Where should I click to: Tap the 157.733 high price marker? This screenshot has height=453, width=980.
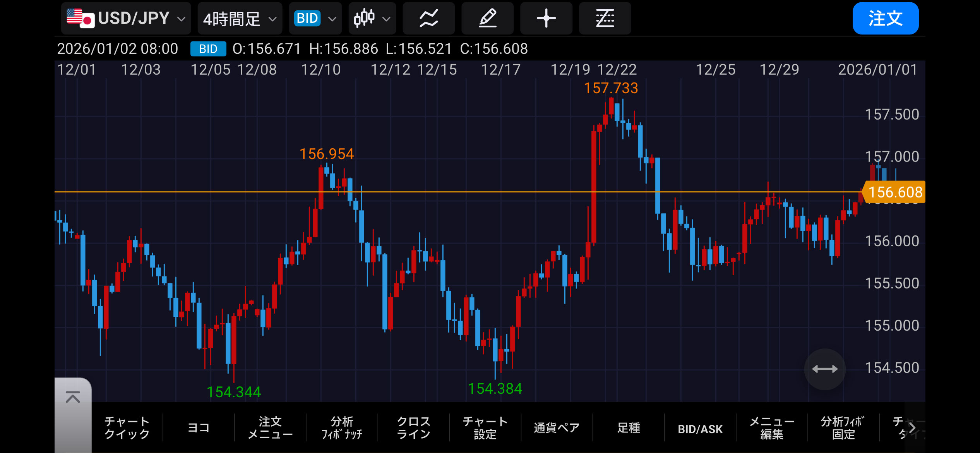(x=611, y=88)
